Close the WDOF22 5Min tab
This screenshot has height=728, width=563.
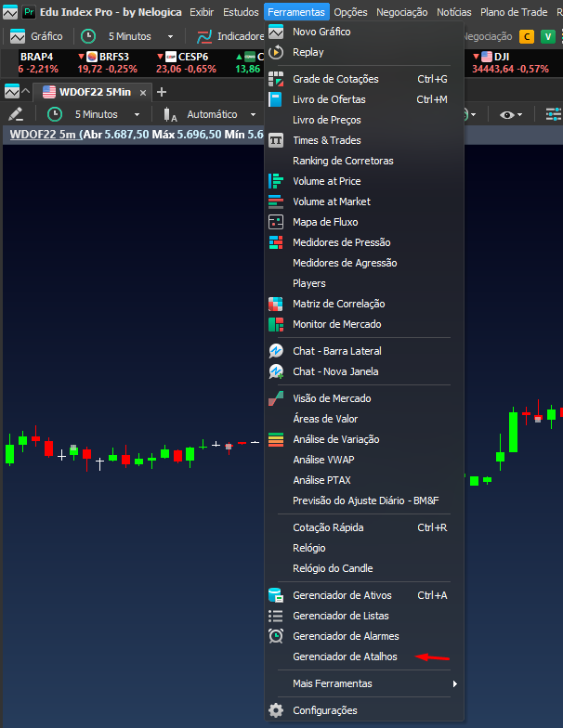click(x=143, y=93)
